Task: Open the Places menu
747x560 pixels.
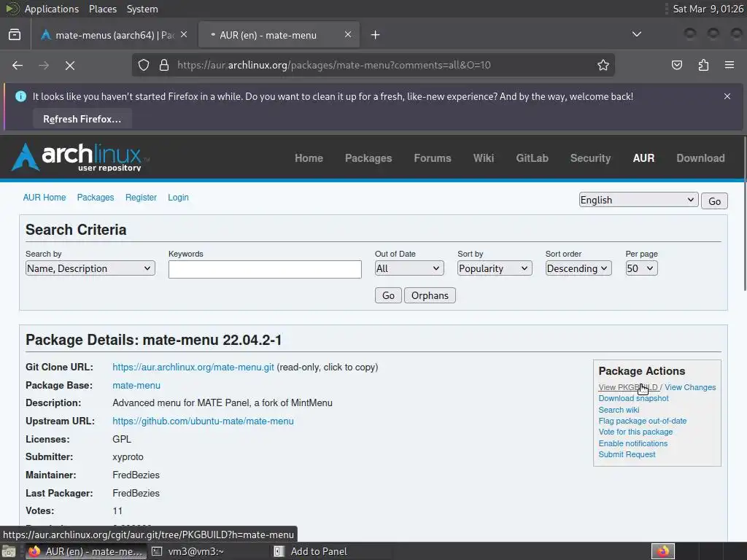Action: click(102, 9)
